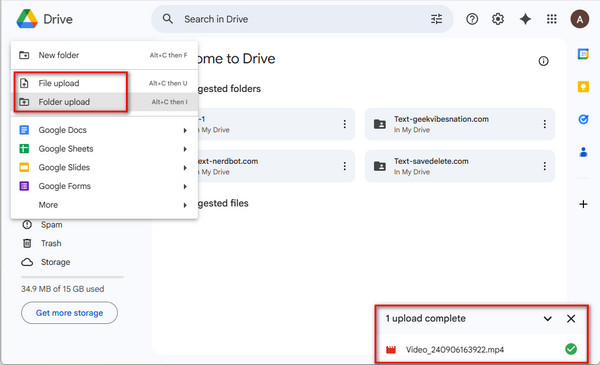Select Google Forms menu entry
Screen dimensions: 600x365
[x=104, y=186]
